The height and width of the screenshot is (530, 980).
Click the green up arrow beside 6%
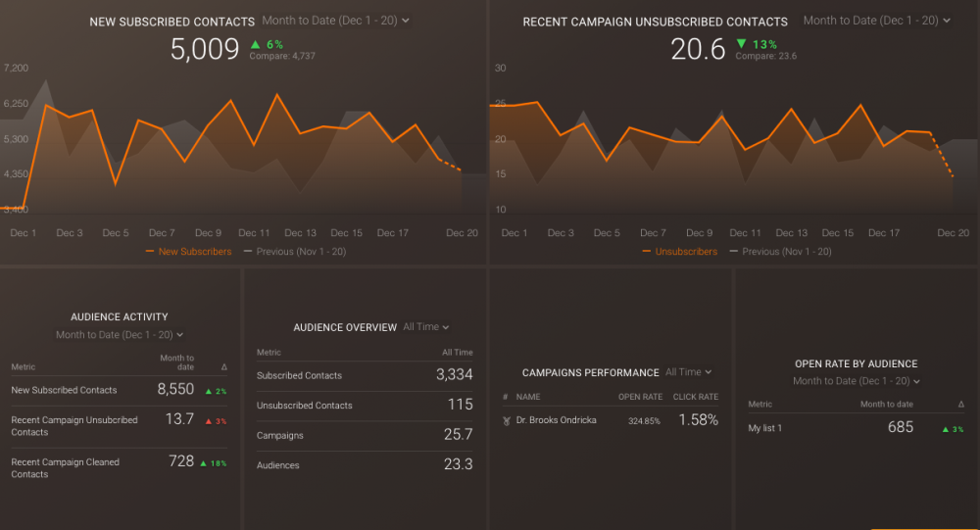255,44
